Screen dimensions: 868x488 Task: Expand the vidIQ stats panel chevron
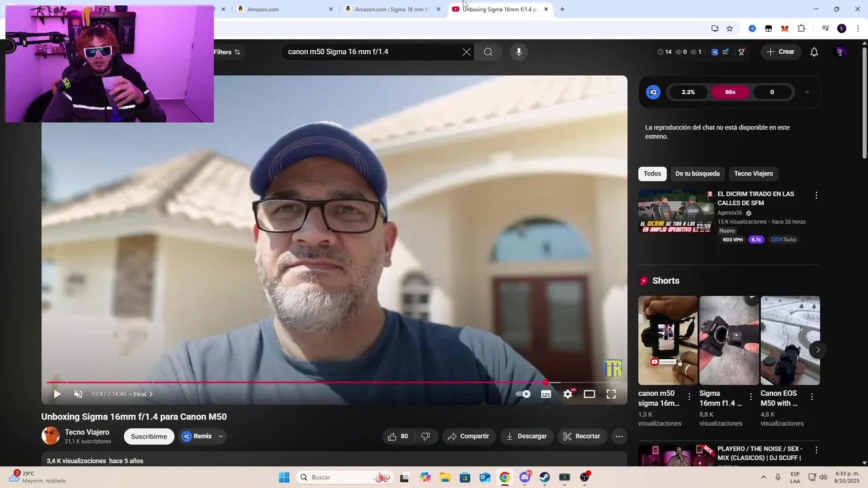pos(806,92)
